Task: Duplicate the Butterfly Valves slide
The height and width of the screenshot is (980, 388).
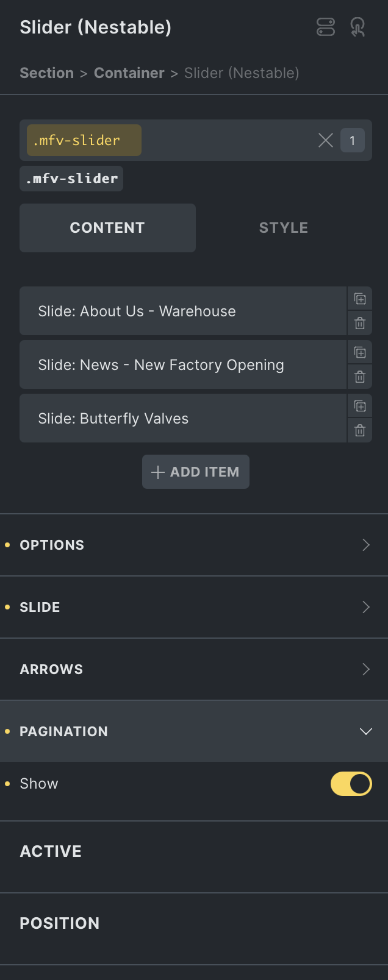Action: pyautogui.click(x=360, y=406)
